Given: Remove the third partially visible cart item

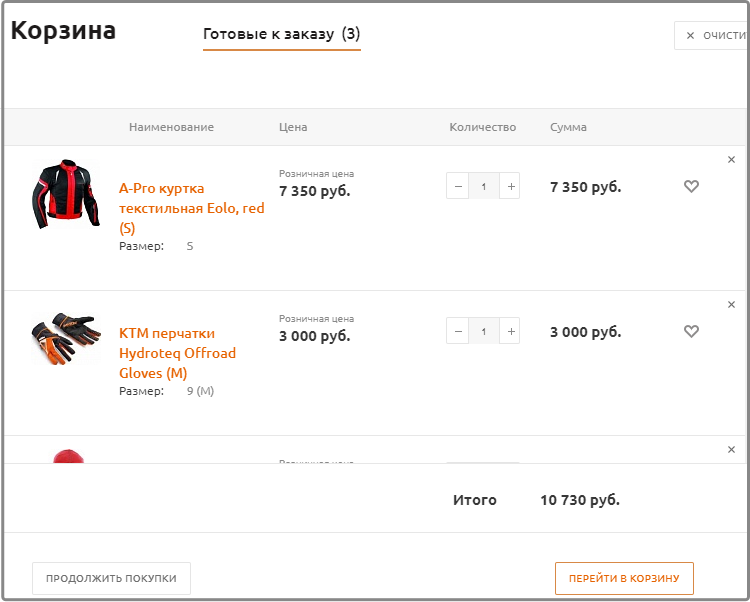Looking at the screenshot, I should [731, 450].
